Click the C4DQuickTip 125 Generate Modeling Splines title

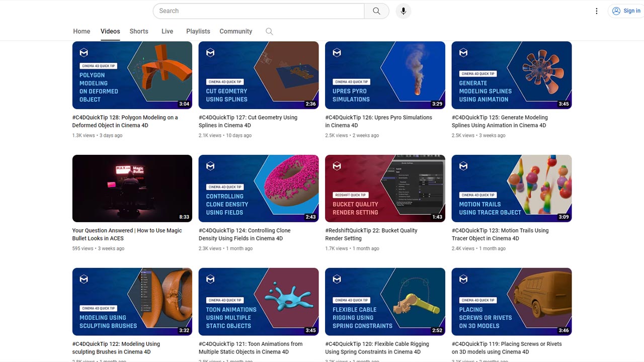coord(500,121)
